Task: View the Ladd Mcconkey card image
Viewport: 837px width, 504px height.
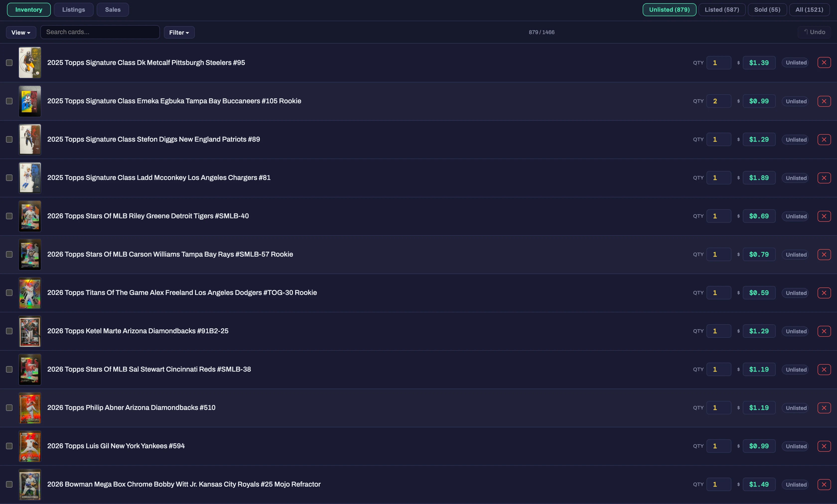Action: coord(30,178)
